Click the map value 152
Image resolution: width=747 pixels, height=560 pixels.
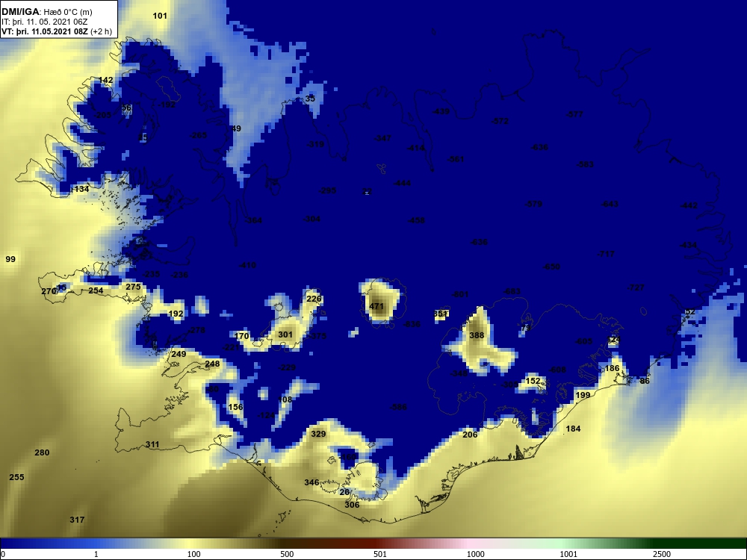533,381
